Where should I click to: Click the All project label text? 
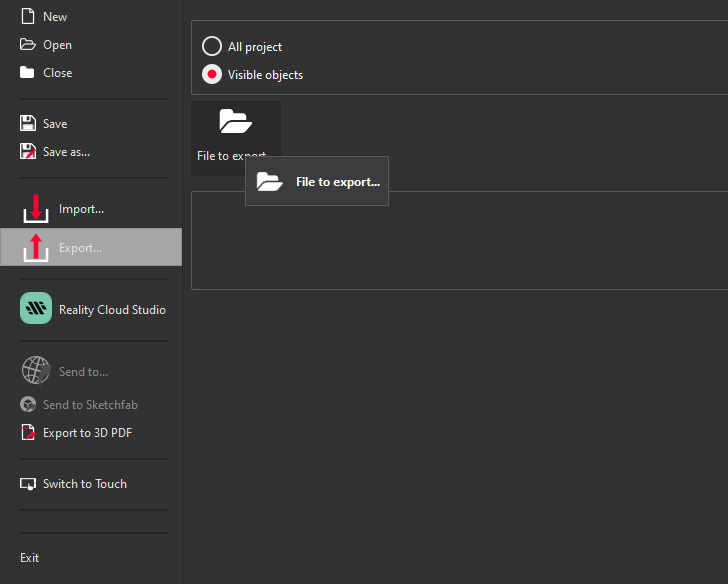pyautogui.click(x=255, y=47)
